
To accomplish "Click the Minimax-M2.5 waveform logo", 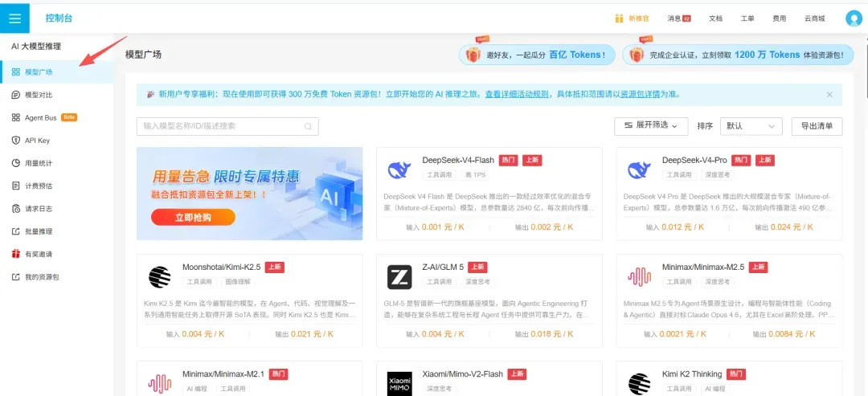I will 640,277.
